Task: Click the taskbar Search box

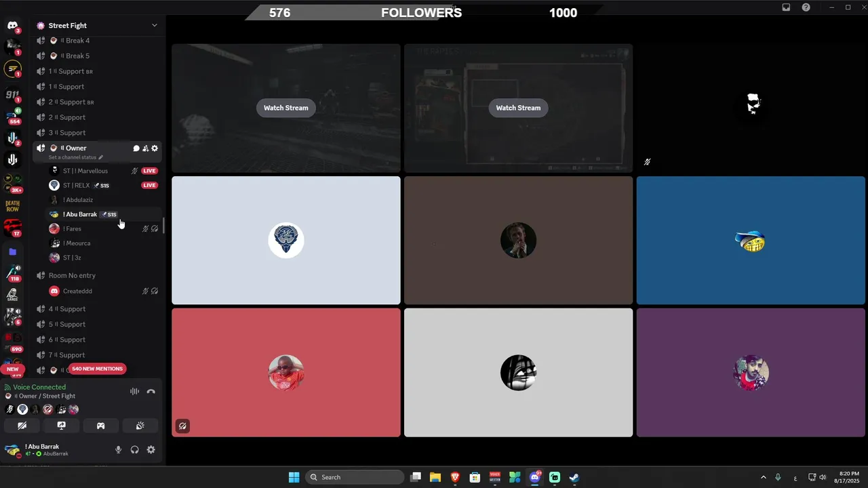Action: tap(354, 477)
